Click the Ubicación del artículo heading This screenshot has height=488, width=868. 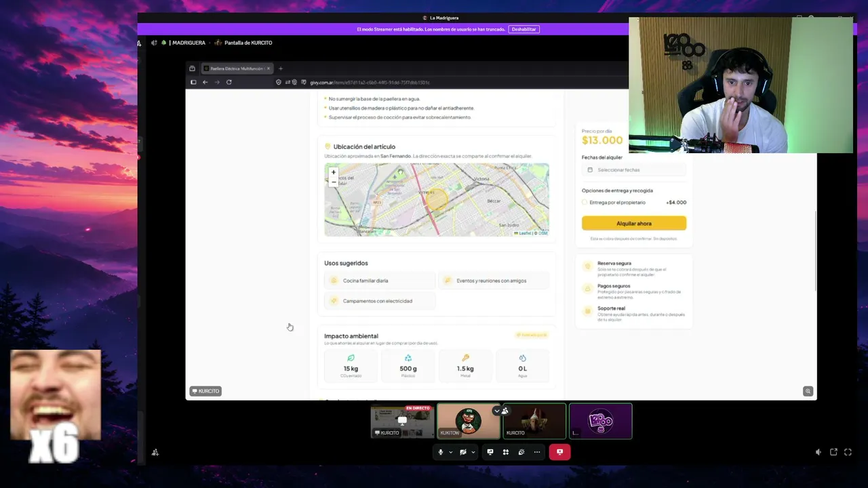364,146
